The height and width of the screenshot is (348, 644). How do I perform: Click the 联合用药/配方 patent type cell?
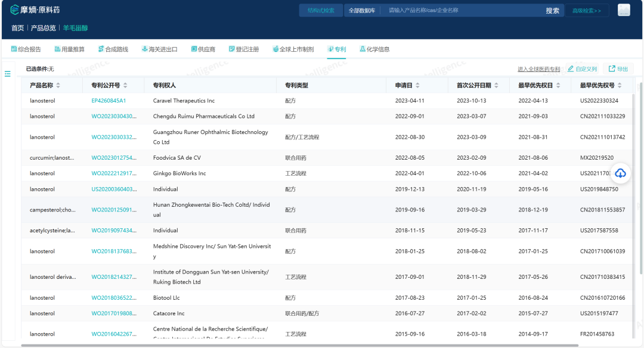coord(302,313)
